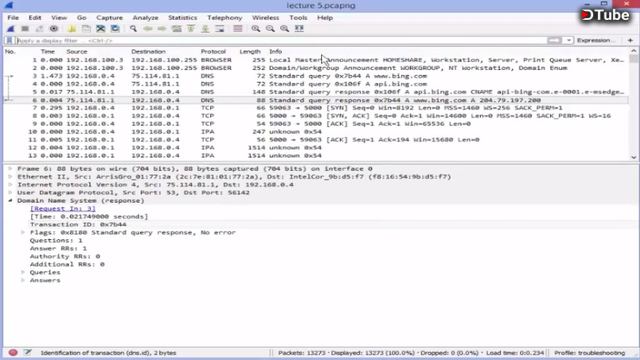The width and height of the screenshot is (640, 360).
Task: Focus the display filter input field
Action: [281, 40]
